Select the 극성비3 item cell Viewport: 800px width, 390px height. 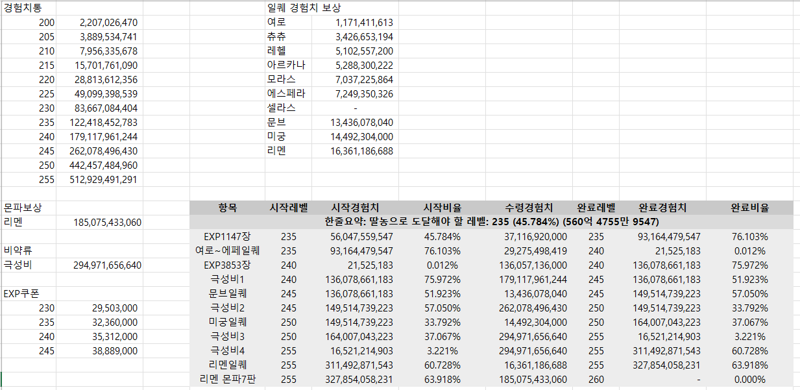point(227,336)
